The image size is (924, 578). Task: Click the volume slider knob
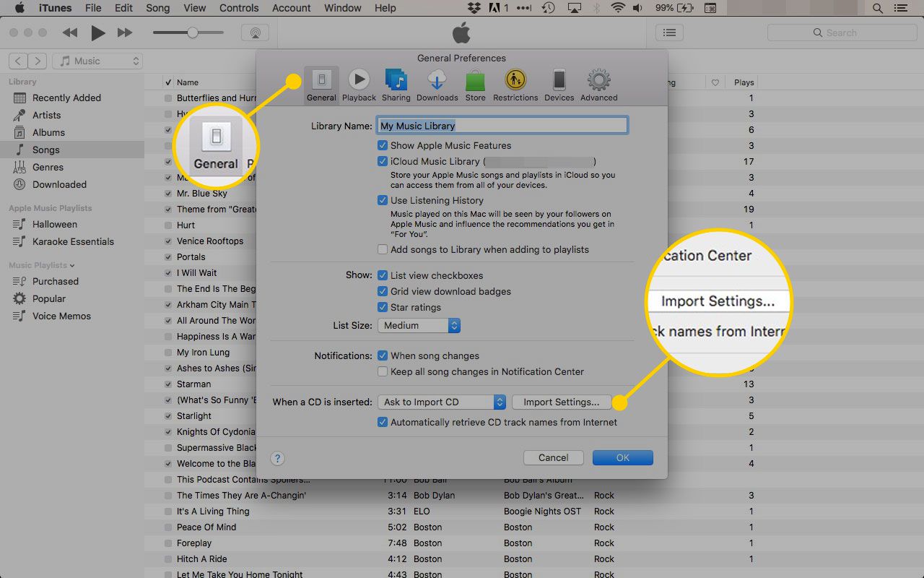192,33
